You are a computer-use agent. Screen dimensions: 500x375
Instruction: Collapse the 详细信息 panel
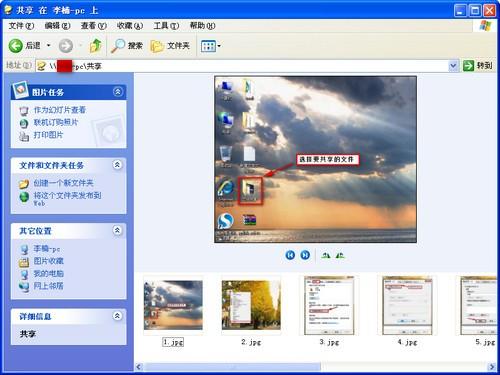117,316
